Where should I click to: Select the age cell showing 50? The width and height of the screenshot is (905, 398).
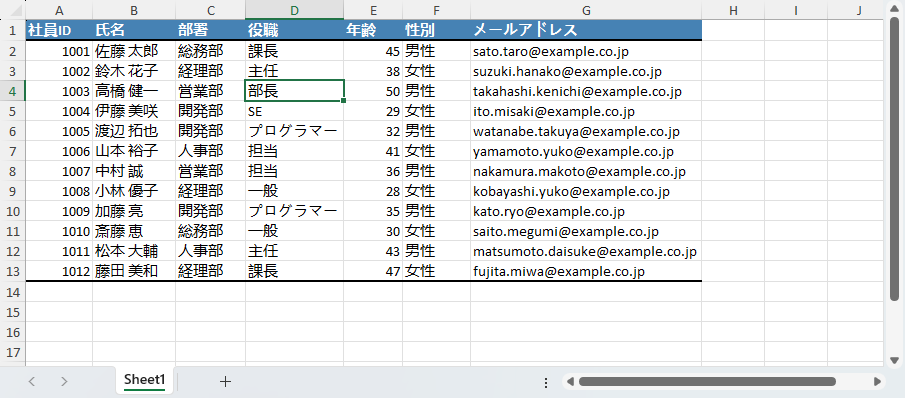click(x=373, y=91)
